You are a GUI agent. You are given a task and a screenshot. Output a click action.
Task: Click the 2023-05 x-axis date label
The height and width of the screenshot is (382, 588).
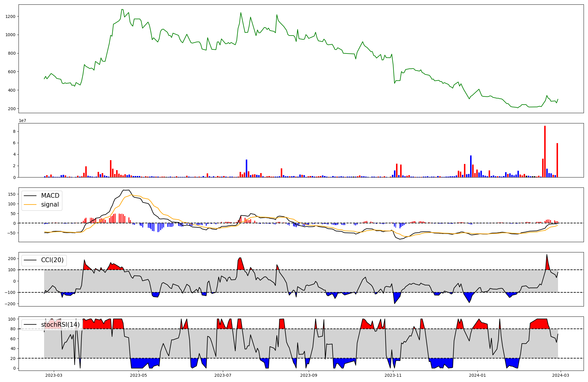[138, 375]
